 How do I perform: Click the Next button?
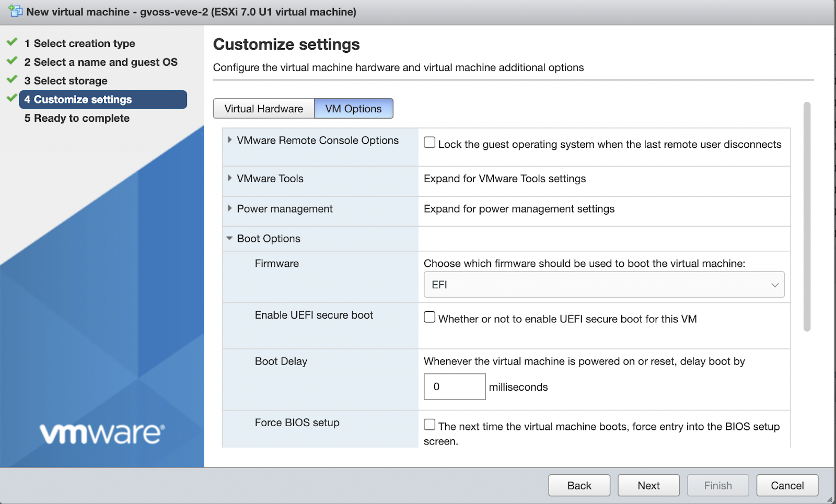pyautogui.click(x=648, y=485)
